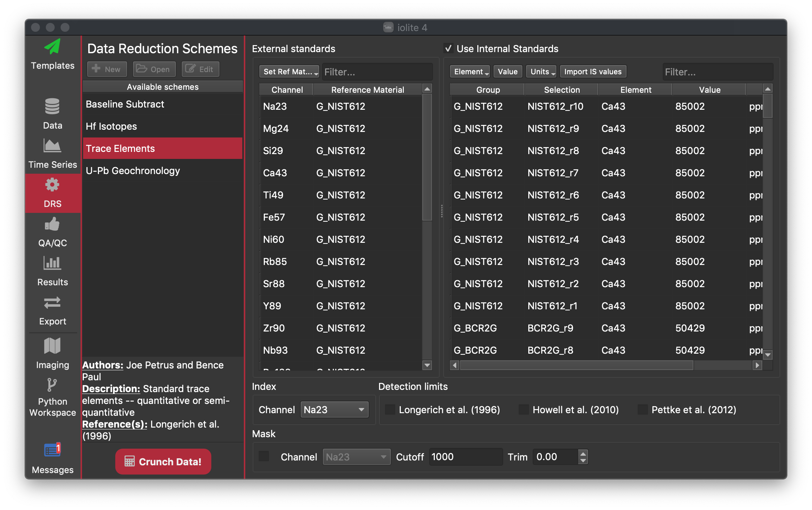Select the Trace Elements scheme
This screenshot has width=812, height=510.
[163, 149]
